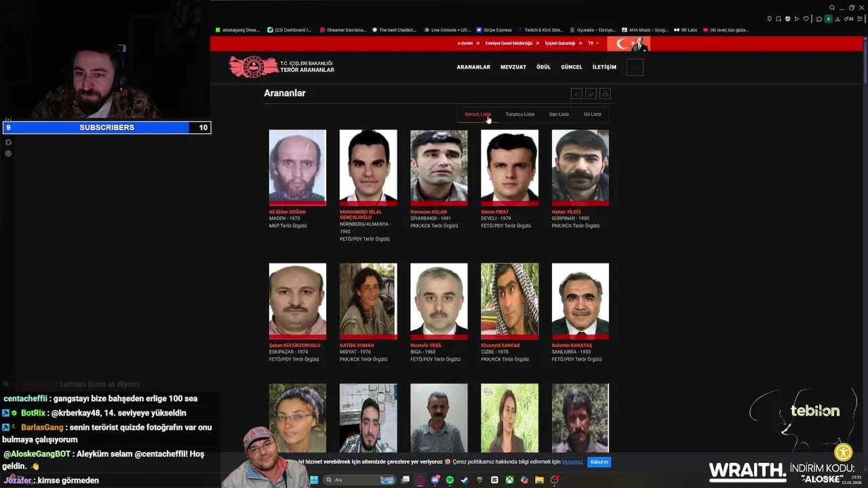Open The best ChatBot bookmark
The width and height of the screenshot is (868, 488).
click(x=394, y=30)
